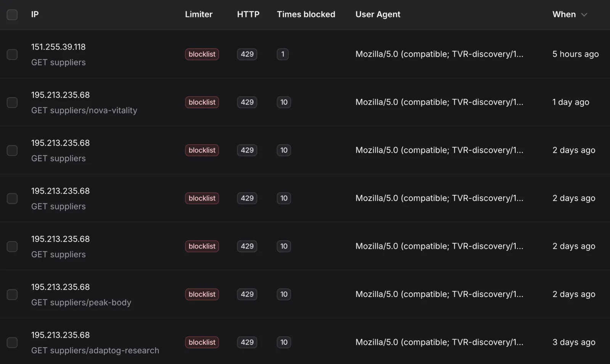The height and width of the screenshot is (364, 610).
Task: Click IP 195.213.235.68 above suppliers/nova-vitality
Action: click(61, 95)
